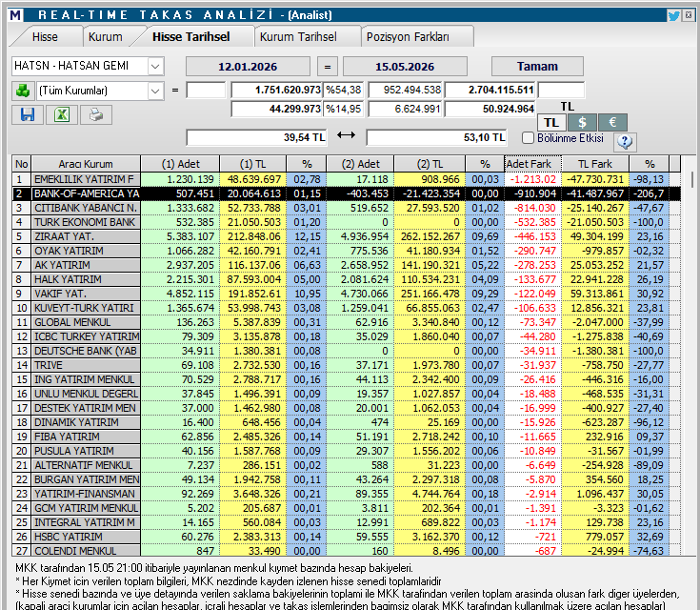Image resolution: width=700 pixels, height=610 pixels.
Task: Click the 50.924.964 summary field
Action: [x=490, y=109]
